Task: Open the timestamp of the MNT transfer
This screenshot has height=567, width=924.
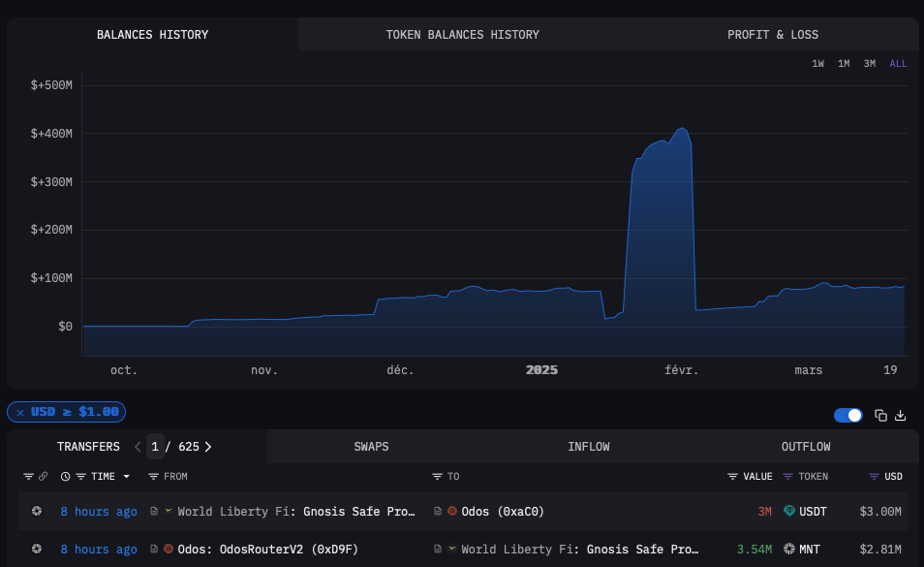Action: tap(99, 550)
